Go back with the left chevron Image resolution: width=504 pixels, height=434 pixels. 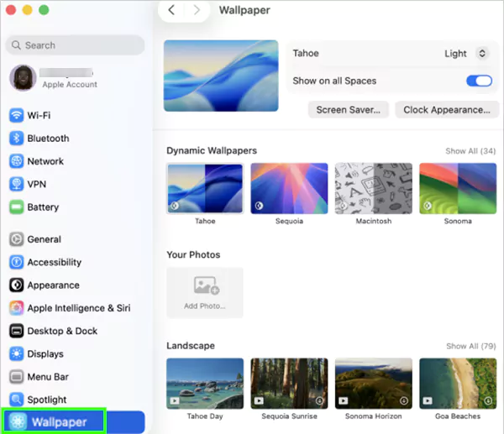coord(171,10)
